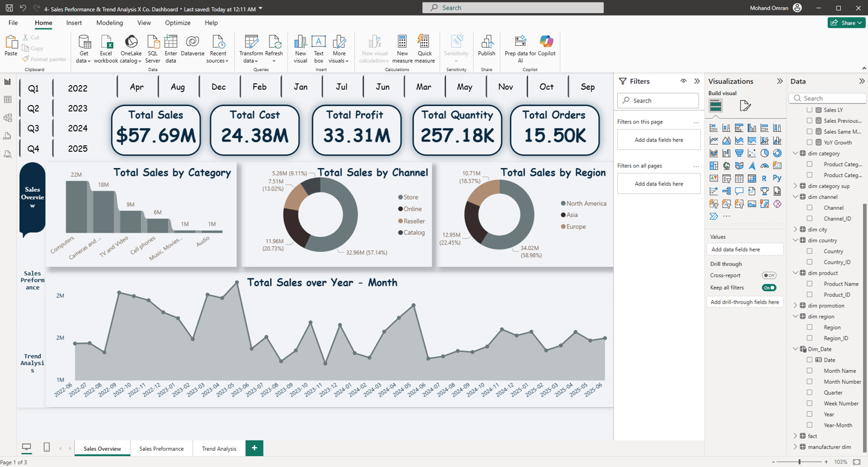
Task: Toggle the Cross-report drill through switch
Action: tap(769, 275)
